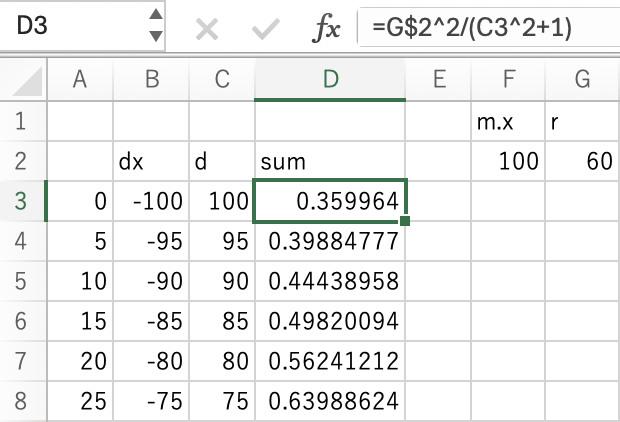Select column E header
The width and height of the screenshot is (620, 422).
[439, 79]
